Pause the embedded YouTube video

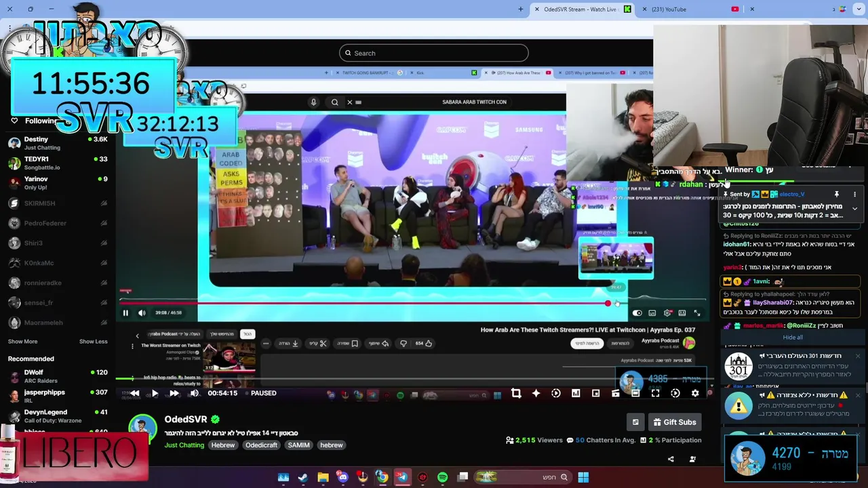125,313
